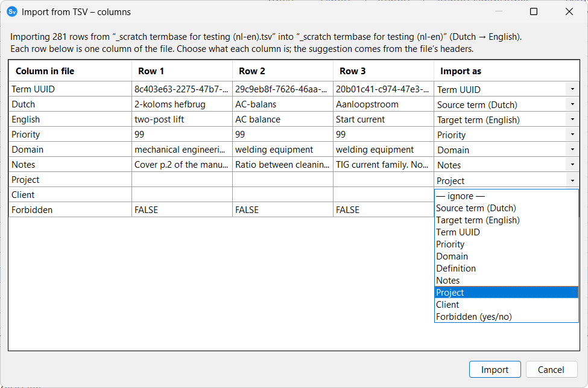
Task: Click the '20b01c41-c974-47e3-...' UUID cell
Action: pos(383,89)
